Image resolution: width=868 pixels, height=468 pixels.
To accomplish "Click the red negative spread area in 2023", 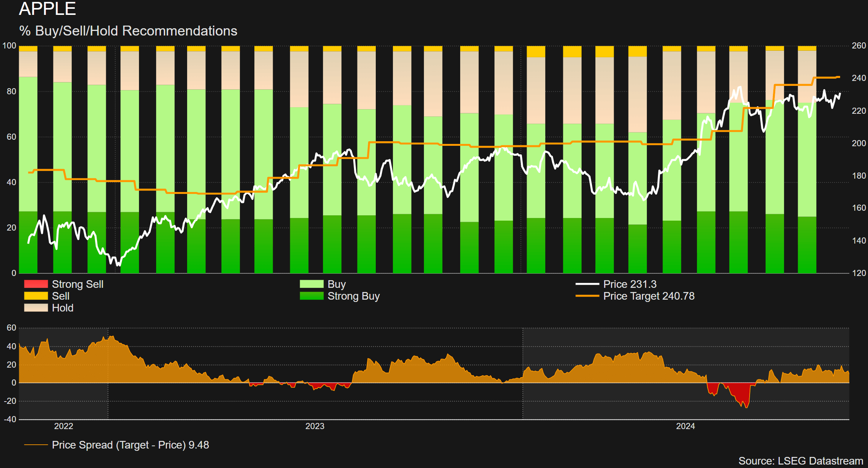I will 329,386.
